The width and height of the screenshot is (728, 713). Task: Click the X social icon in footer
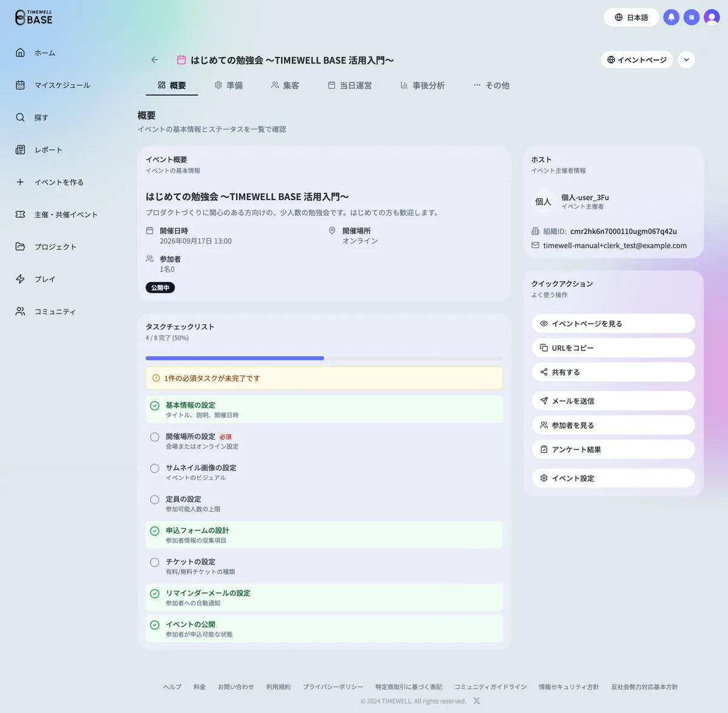click(477, 701)
